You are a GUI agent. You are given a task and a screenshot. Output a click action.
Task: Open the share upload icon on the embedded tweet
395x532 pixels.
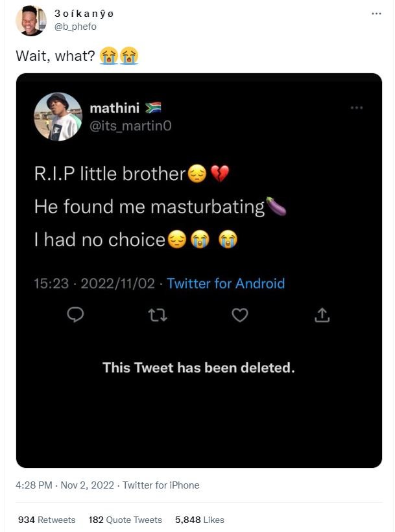coord(322,315)
